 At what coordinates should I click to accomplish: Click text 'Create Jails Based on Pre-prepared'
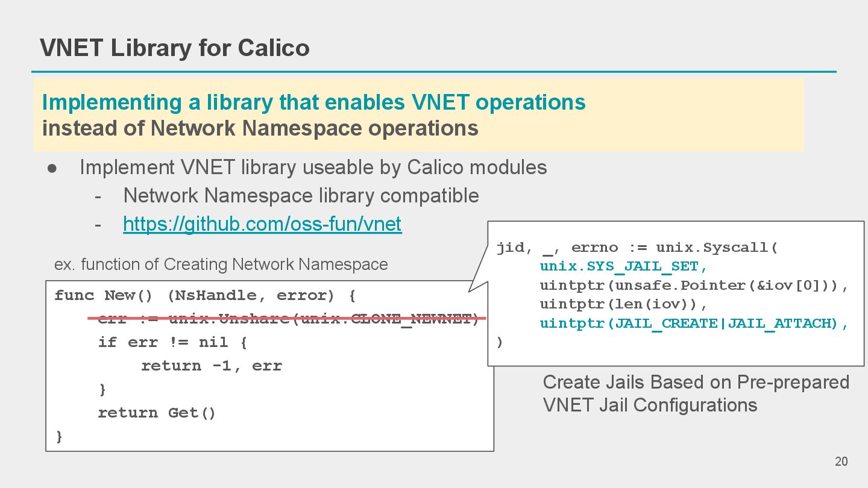point(696,383)
